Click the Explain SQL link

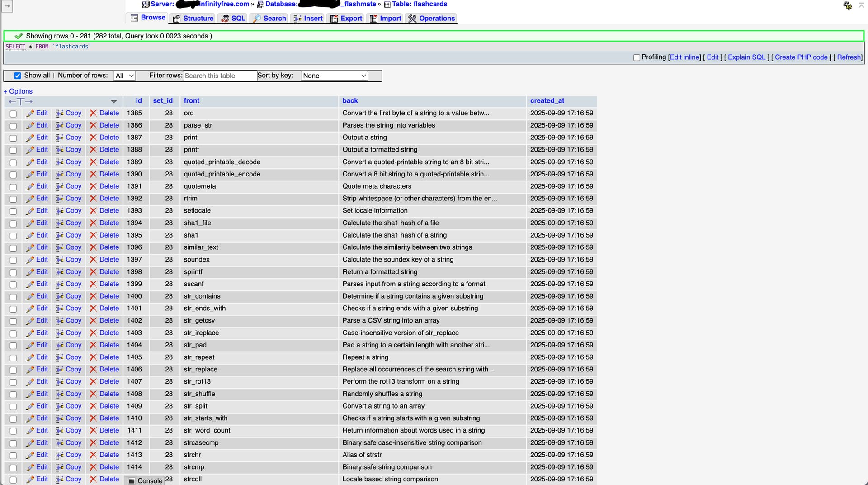click(746, 57)
